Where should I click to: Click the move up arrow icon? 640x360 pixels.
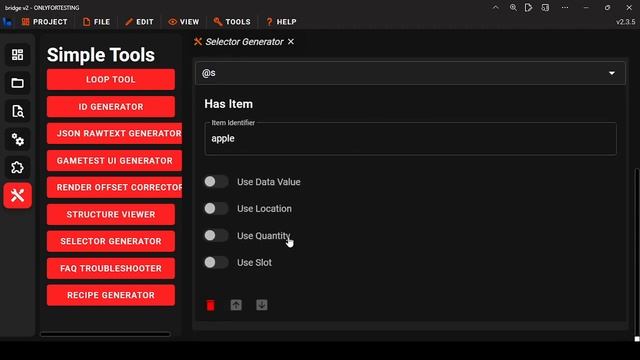pos(236,305)
